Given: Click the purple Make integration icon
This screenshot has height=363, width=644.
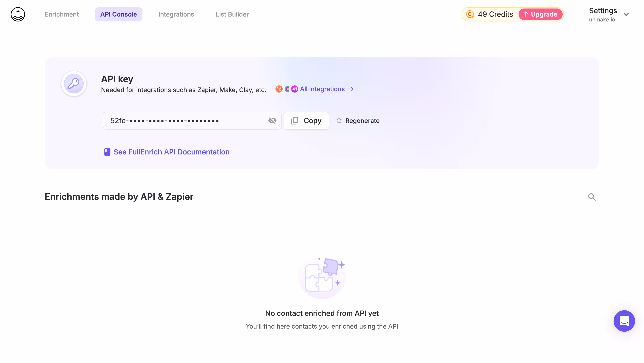Looking at the screenshot, I should coord(295,89).
